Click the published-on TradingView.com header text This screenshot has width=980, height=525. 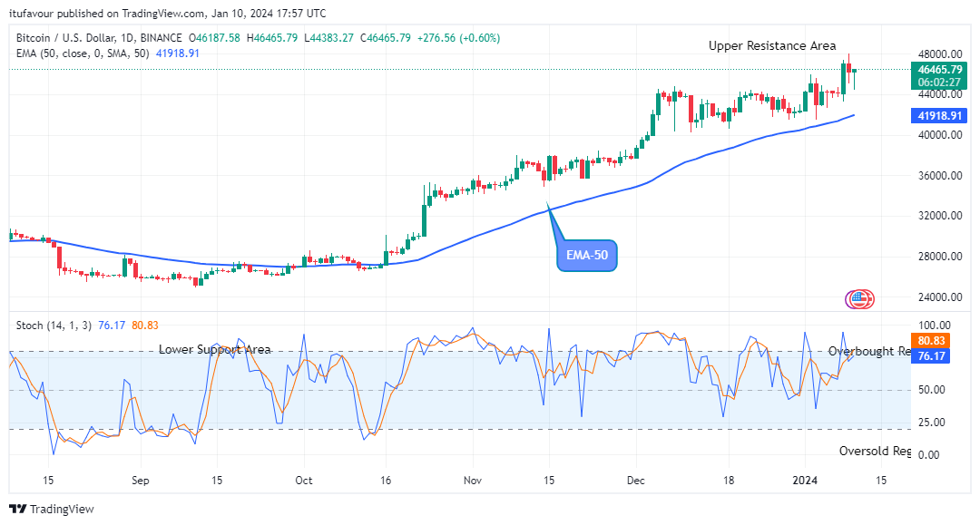pyautogui.click(x=168, y=13)
